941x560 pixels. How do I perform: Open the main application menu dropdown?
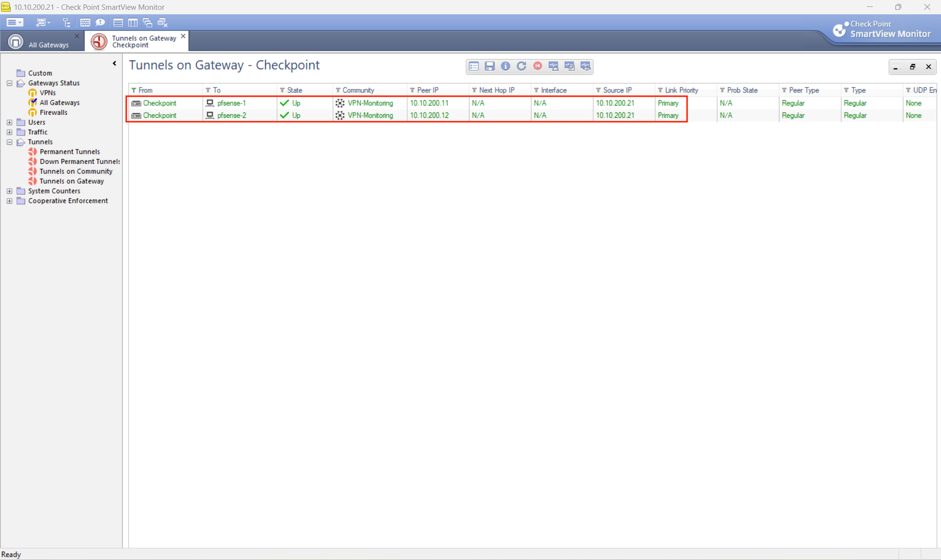pyautogui.click(x=15, y=23)
